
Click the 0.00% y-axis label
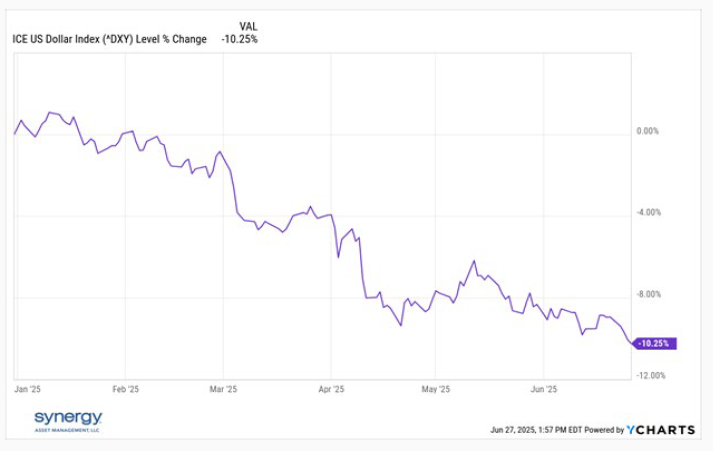648,131
